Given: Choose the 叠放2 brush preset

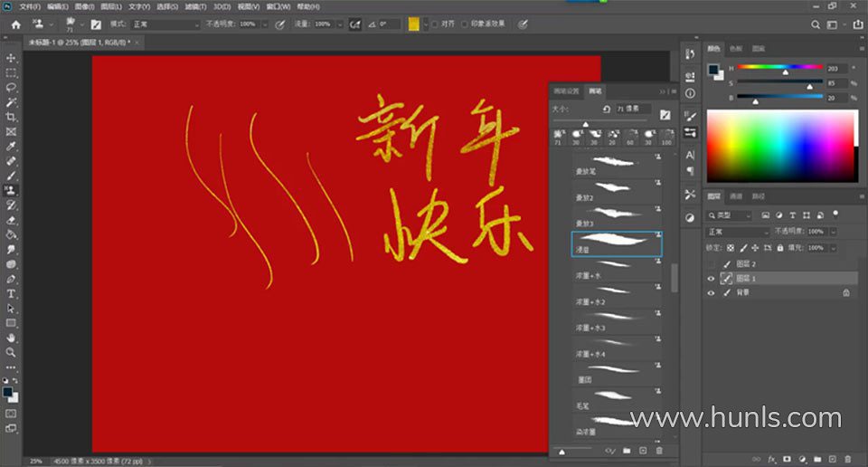Looking at the screenshot, I should click(x=617, y=191).
